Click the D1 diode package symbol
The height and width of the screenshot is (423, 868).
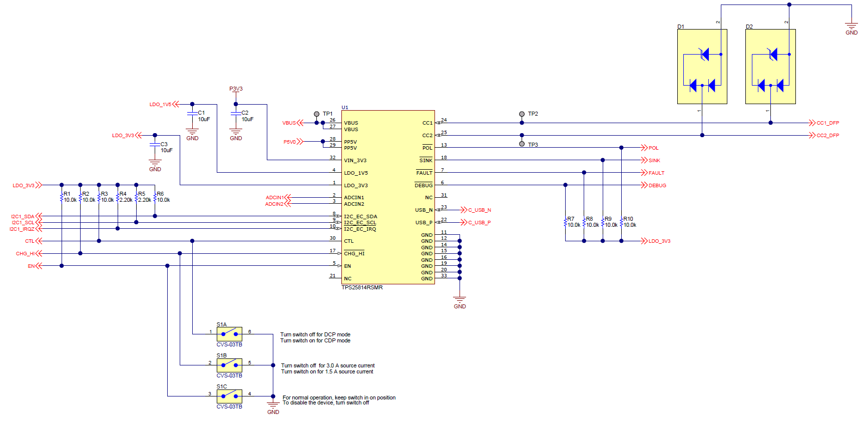pyautogui.click(x=702, y=67)
